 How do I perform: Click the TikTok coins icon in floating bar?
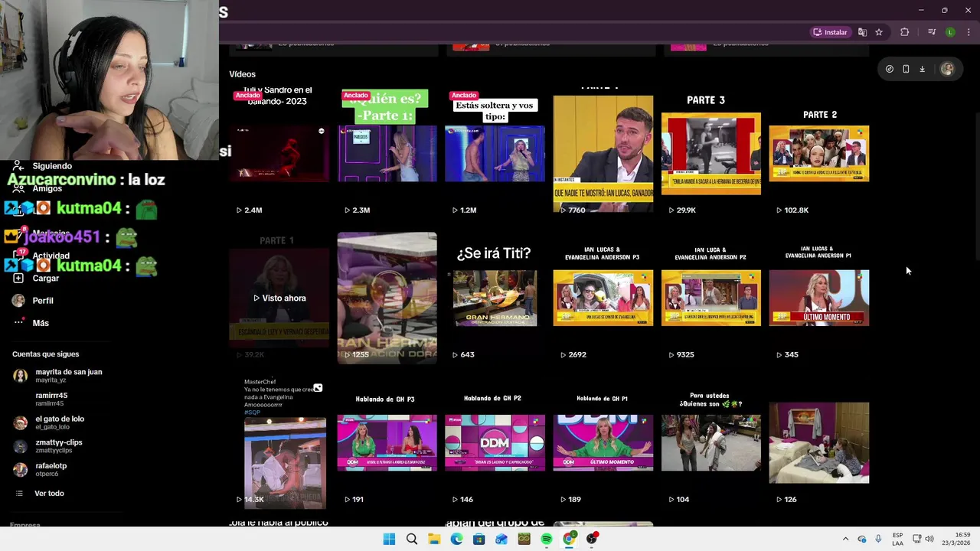pyautogui.click(x=890, y=69)
